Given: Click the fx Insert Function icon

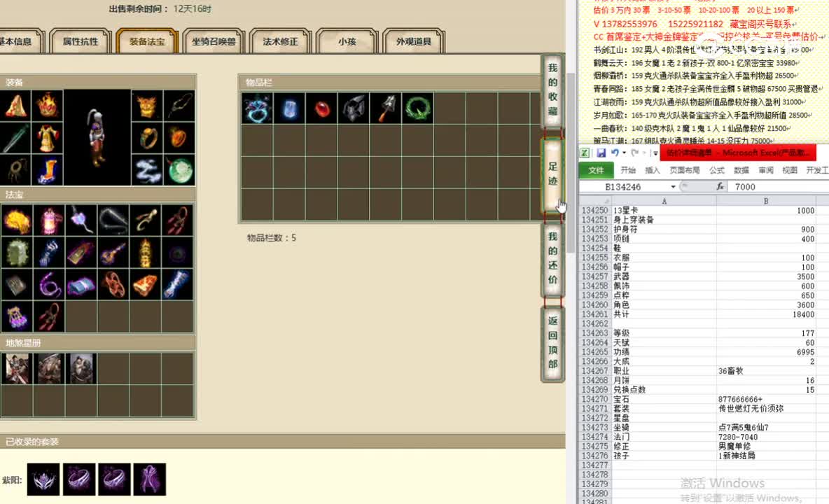Looking at the screenshot, I should (x=720, y=186).
